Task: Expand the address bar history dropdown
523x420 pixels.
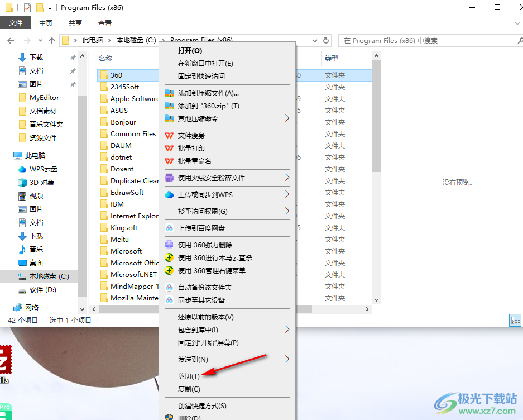Action: pyautogui.click(x=315, y=41)
